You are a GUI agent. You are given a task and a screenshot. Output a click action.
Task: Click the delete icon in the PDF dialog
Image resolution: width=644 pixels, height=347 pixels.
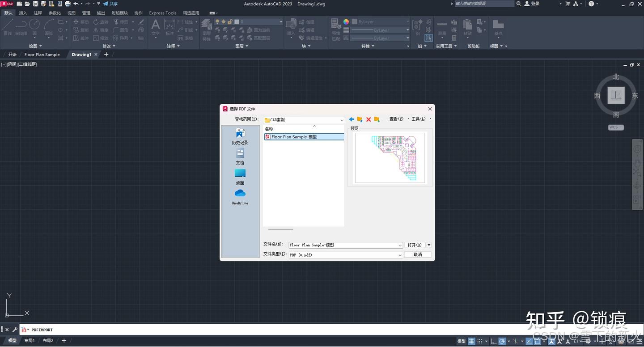point(368,119)
